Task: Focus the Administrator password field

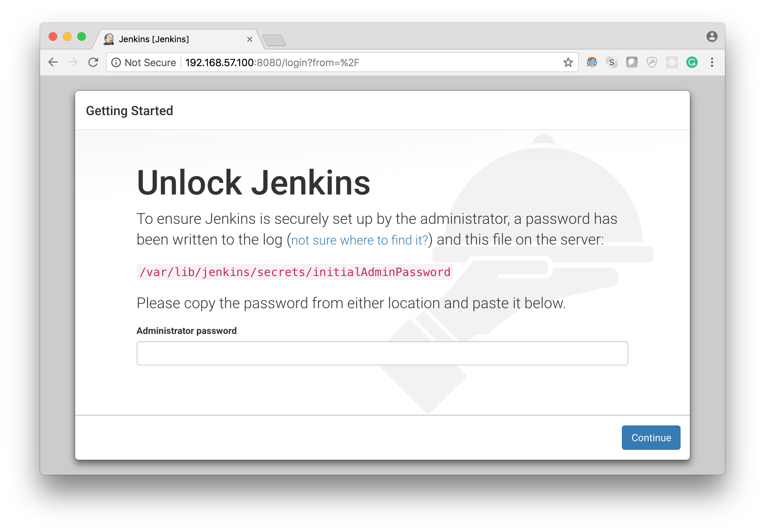Action: pos(382,353)
